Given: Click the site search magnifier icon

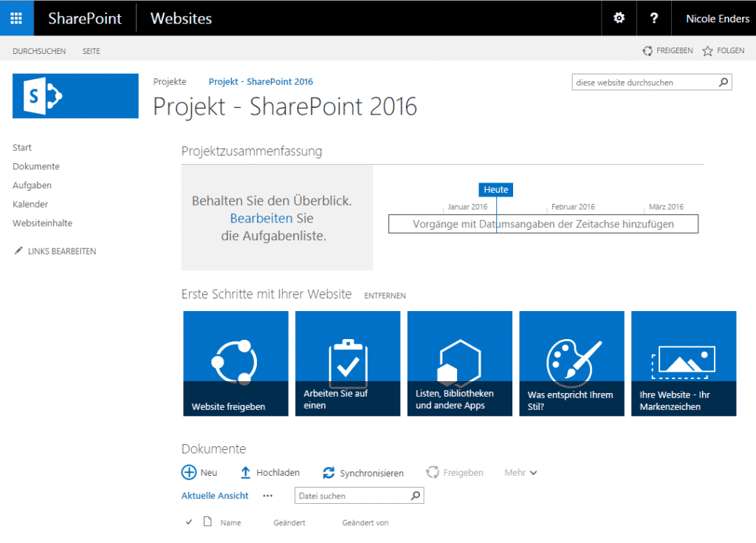Looking at the screenshot, I should coord(723,82).
